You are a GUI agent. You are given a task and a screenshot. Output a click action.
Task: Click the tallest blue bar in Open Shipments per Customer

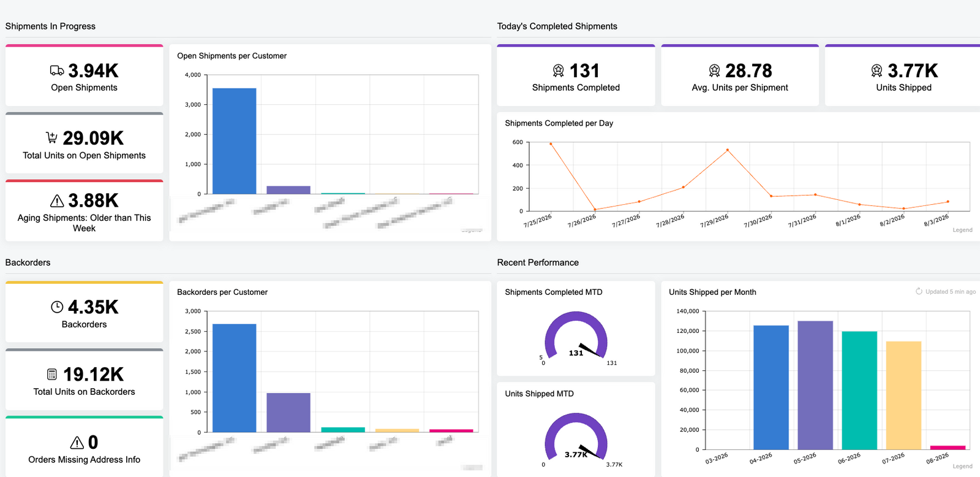(x=234, y=141)
